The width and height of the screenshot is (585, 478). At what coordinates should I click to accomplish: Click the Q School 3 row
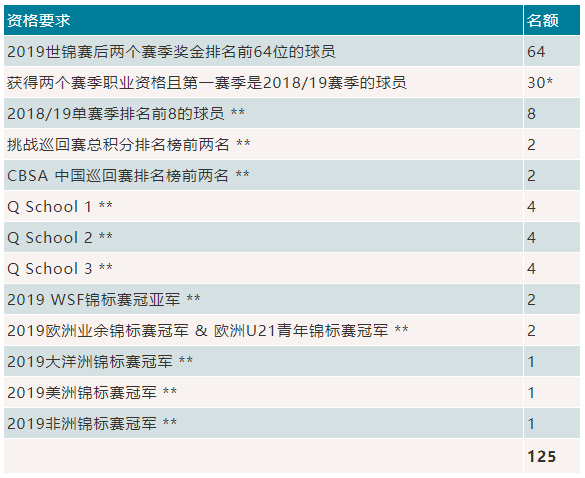tap(292, 268)
